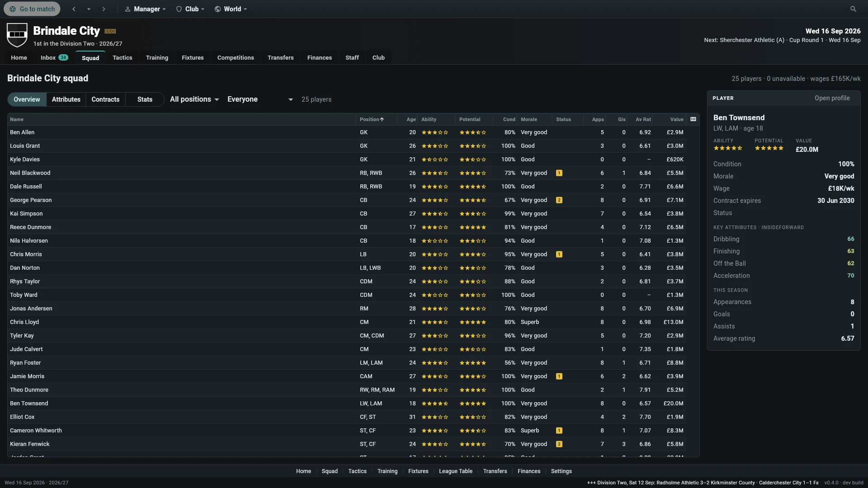The width and height of the screenshot is (868, 488).
Task: Open the Manager dropdown menu
Action: pyautogui.click(x=146, y=9)
